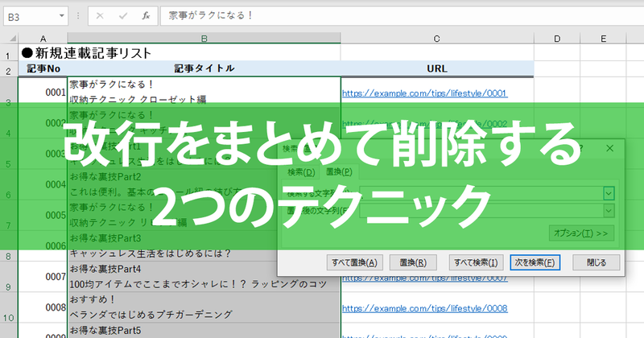Expand the search string history dropdown
The image size is (644, 338).
[609, 193]
